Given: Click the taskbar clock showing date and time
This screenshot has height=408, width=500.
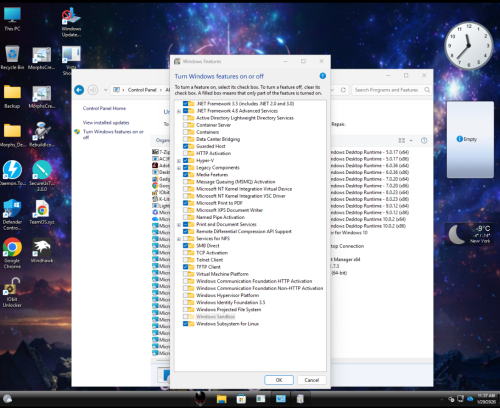Looking at the screenshot, I should point(486,399).
